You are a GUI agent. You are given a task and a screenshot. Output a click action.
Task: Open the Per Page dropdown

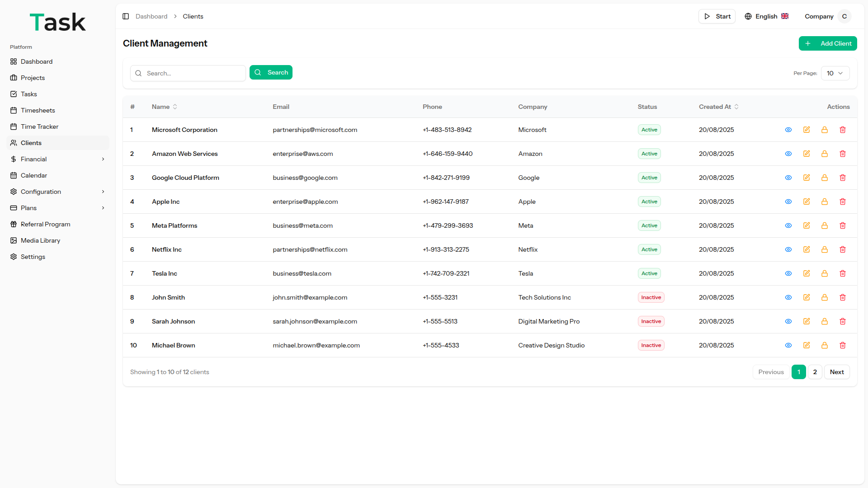[835, 73]
